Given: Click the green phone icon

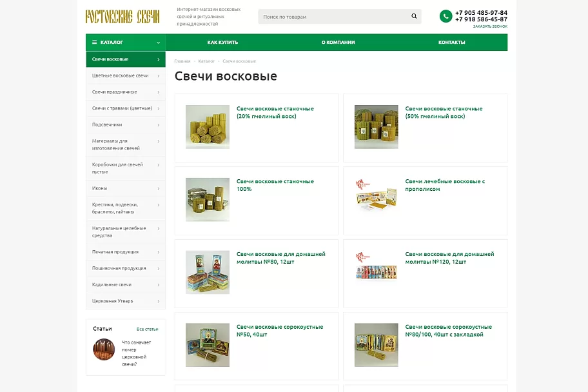Looking at the screenshot, I should tap(446, 16).
